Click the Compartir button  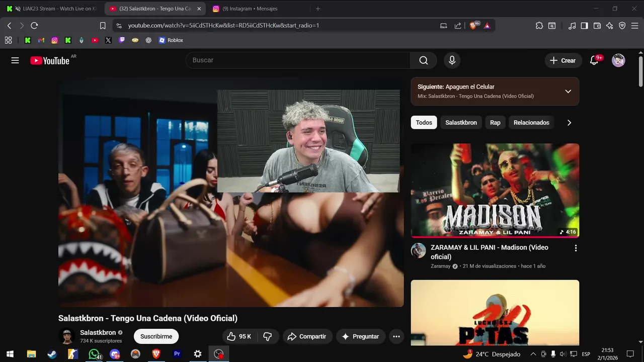click(306, 336)
